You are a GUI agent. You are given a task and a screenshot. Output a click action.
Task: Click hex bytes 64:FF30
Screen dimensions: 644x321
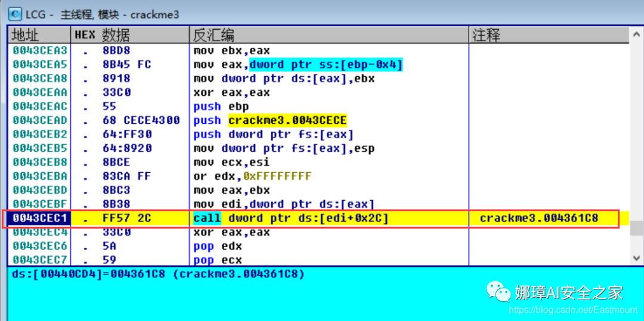(127, 135)
